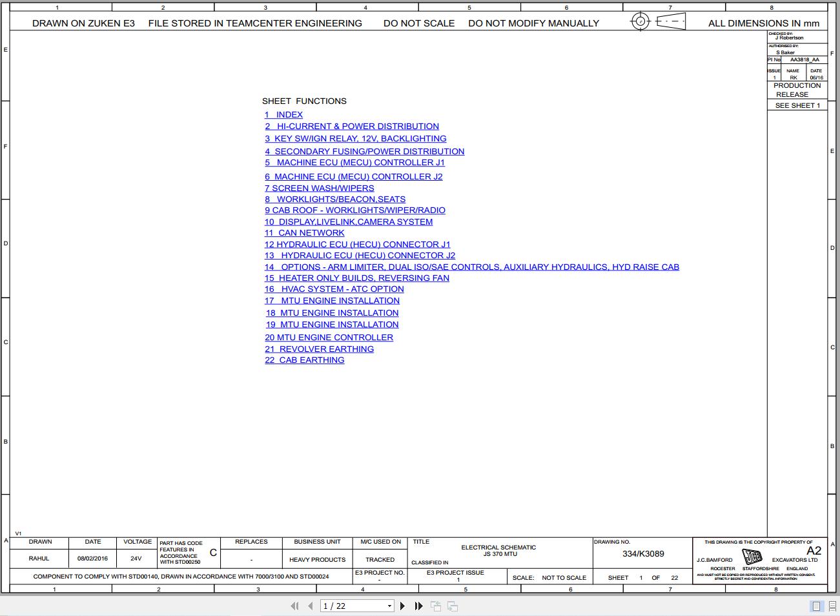Image resolution: width=840 pixels, height=616 pixels.
Task: Open 9 CAB ROOF - WORKLIGHTS/WIPER/RADIO link
Action: pos(354,210)
